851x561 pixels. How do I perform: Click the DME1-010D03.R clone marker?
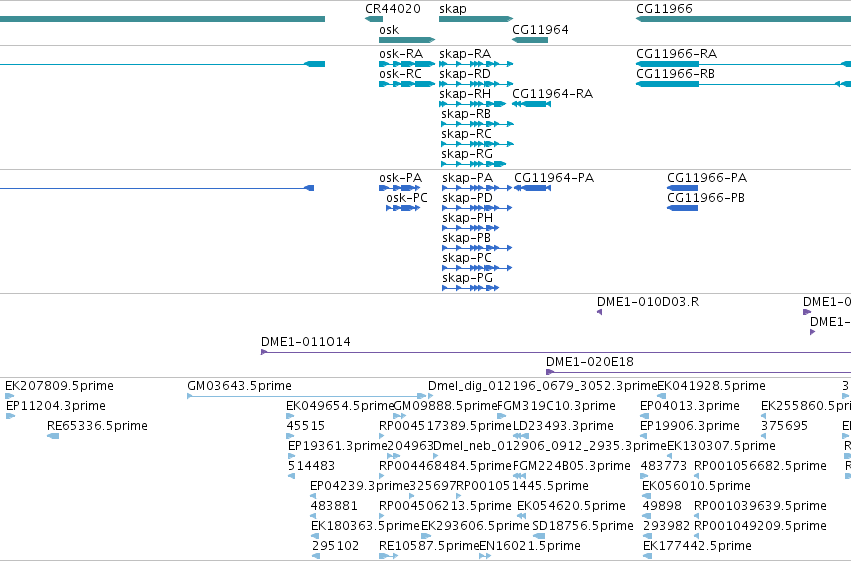599,312
